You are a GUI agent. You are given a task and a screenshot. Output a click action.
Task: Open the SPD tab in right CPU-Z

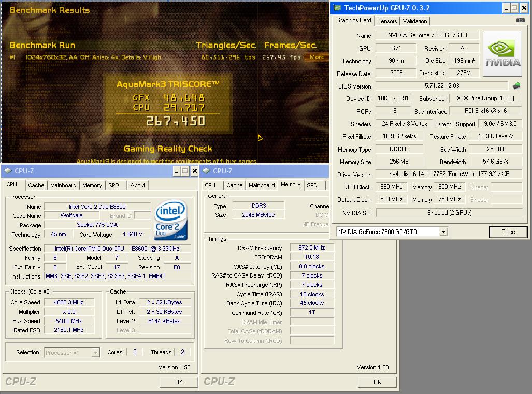click(312, 185)
